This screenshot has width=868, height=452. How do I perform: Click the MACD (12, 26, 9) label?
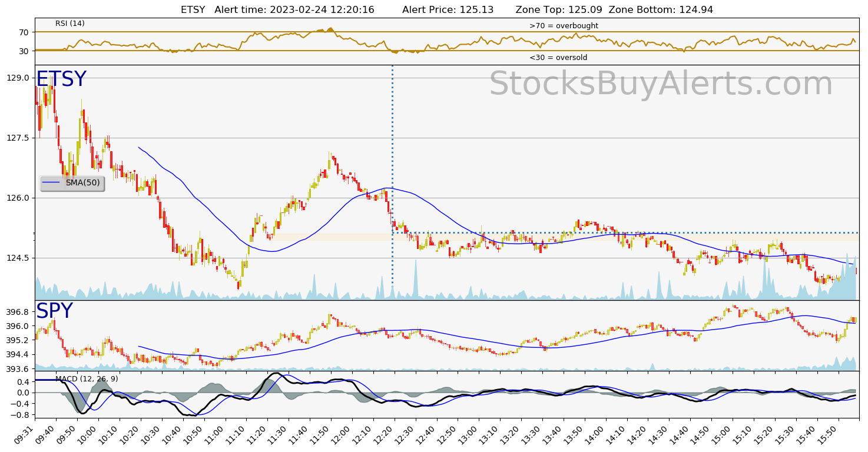tap(87, 378)
